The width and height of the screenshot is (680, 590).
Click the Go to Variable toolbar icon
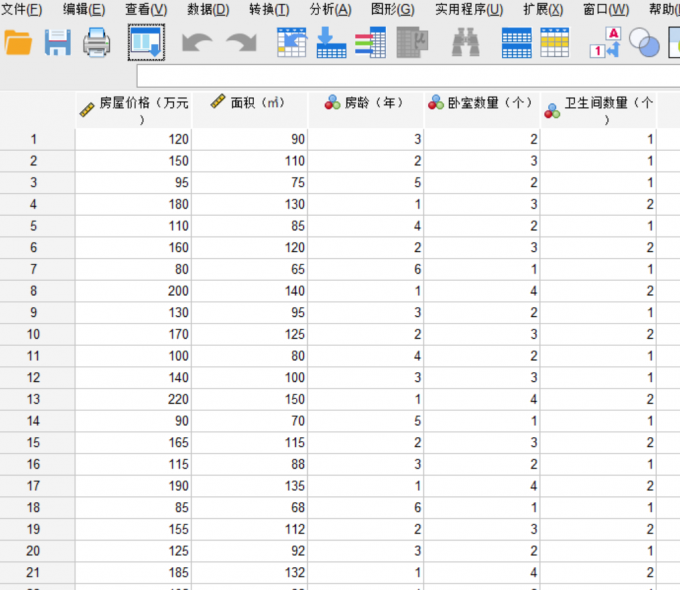pos(331,43)
